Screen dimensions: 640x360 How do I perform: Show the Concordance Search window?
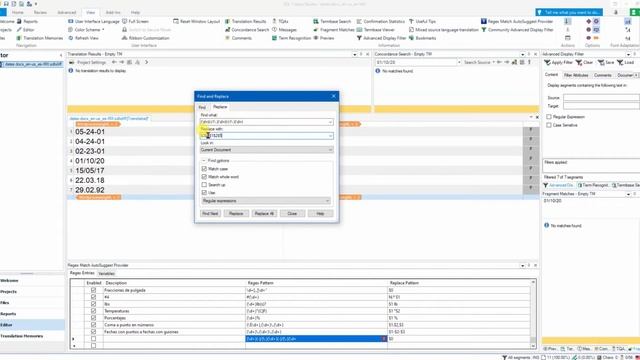(x=247, y=30)
